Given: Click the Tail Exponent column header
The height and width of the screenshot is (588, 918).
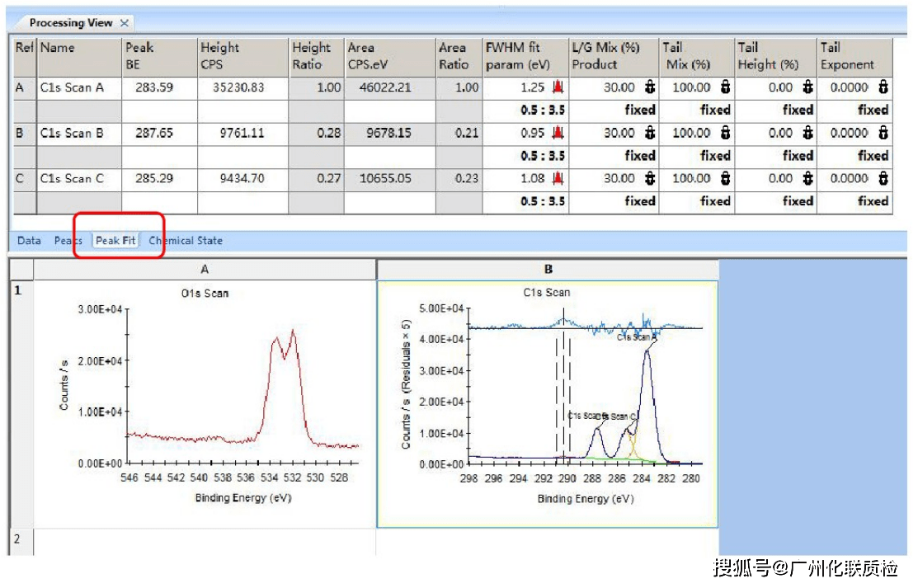Looking at the screenshot, I should [854, 56].
